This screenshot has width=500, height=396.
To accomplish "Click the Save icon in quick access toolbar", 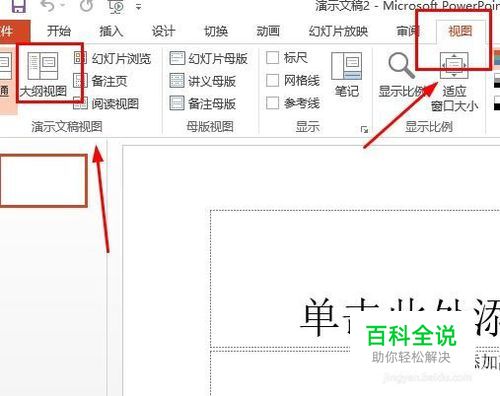I will pyautogui.click(x=19, y=6).
